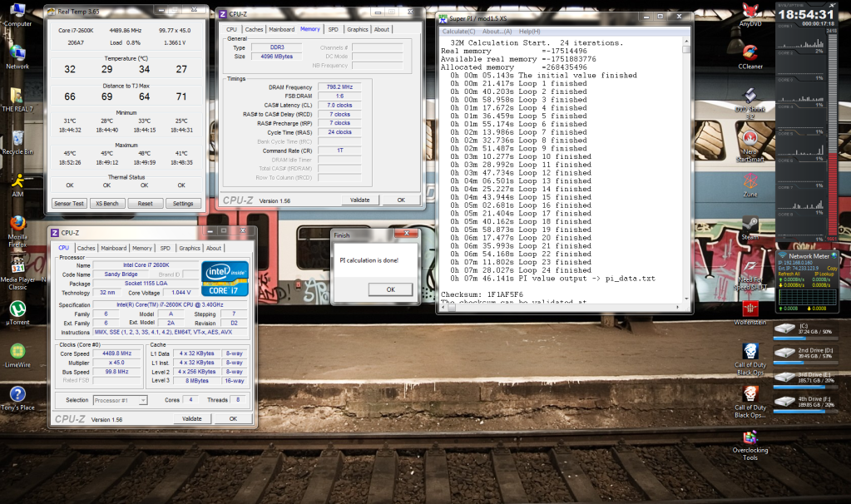This screenshot has height=504, width=851.
Task: Click Super PI horizontal scrollbar
Action: tap(561, 307)
